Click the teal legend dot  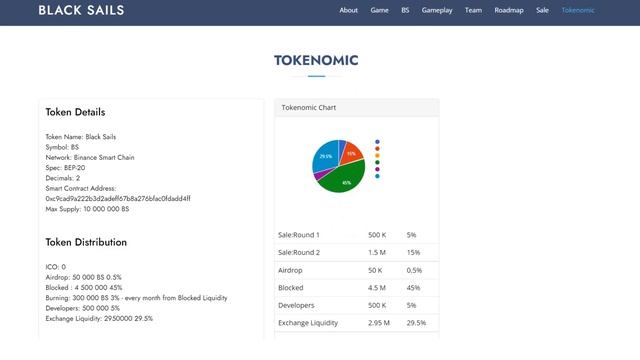[377, 176]
